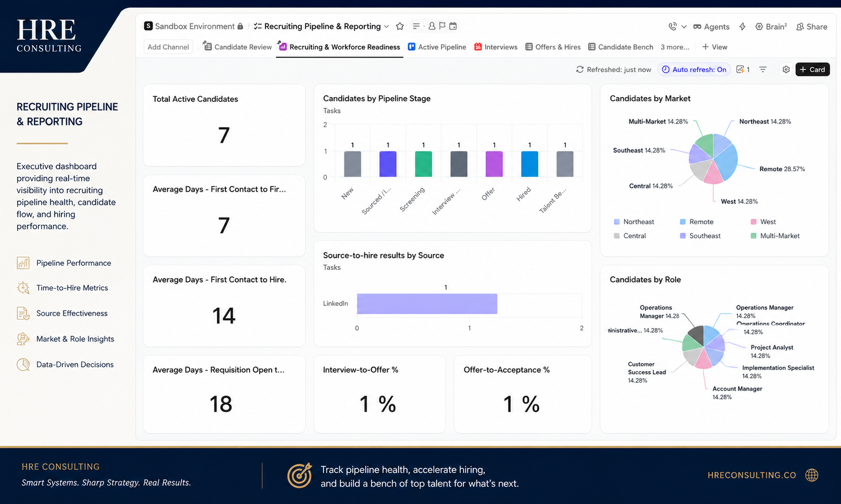Open the call options dropdown arrow
841x504 pixels.
[684, 26]
